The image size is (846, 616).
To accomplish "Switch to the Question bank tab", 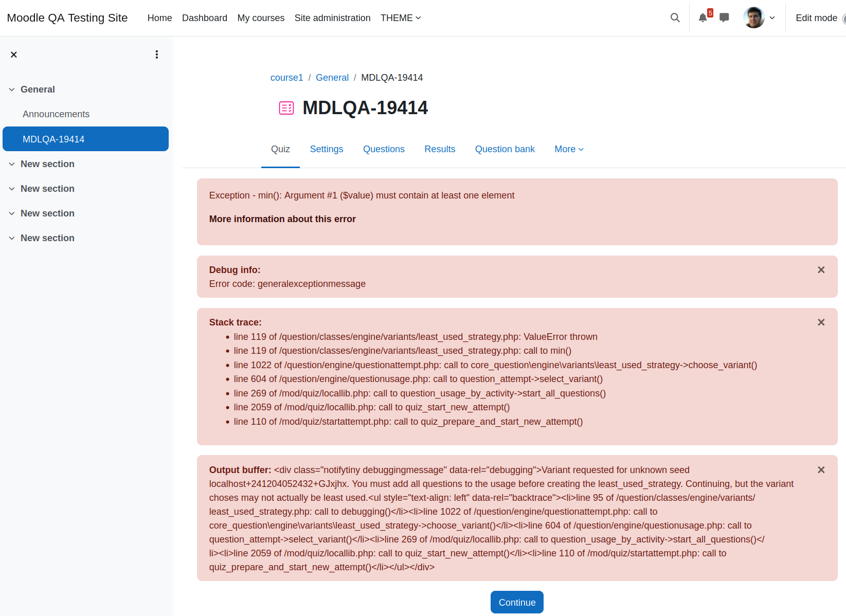I will 505,149.
